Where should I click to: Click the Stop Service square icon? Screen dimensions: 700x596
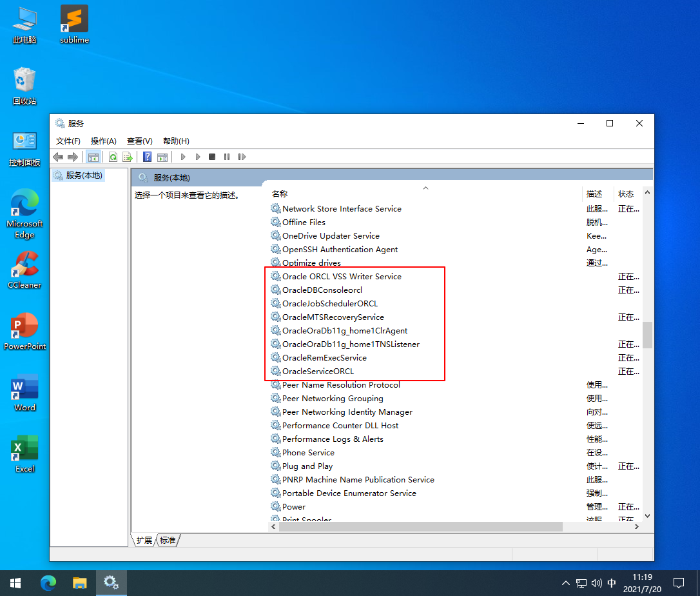click(x=212, y=157)
